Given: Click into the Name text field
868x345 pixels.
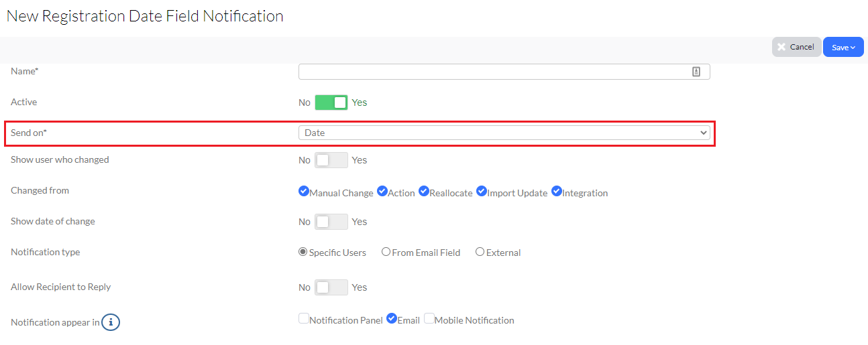Looking at the screenshot, I should pos(504,72).
